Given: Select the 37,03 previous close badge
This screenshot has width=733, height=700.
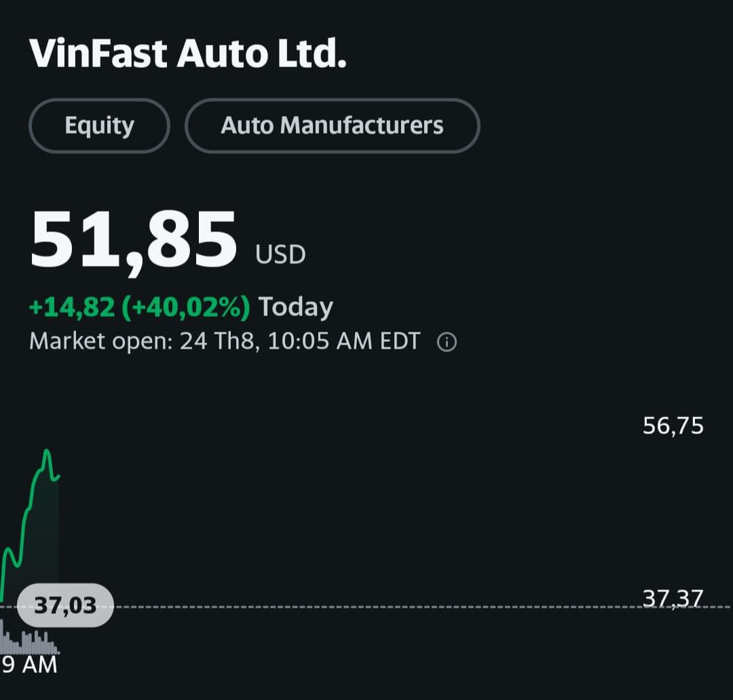Looking at the screenshot, I should (x=65, y=604).
